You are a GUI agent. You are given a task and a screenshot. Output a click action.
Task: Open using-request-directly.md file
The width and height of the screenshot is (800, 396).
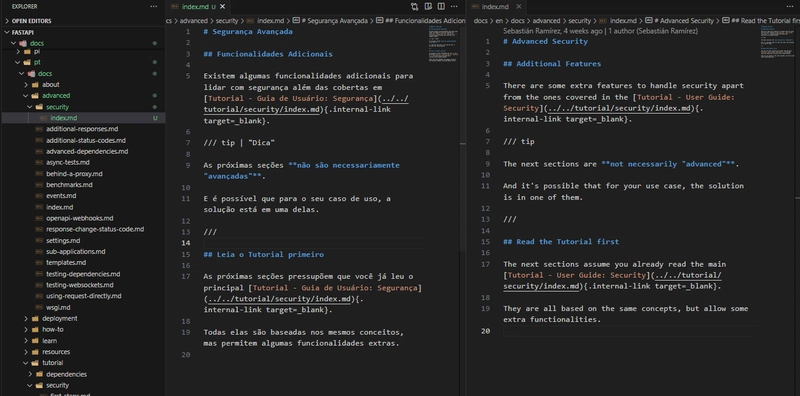[x=84, y=296]
